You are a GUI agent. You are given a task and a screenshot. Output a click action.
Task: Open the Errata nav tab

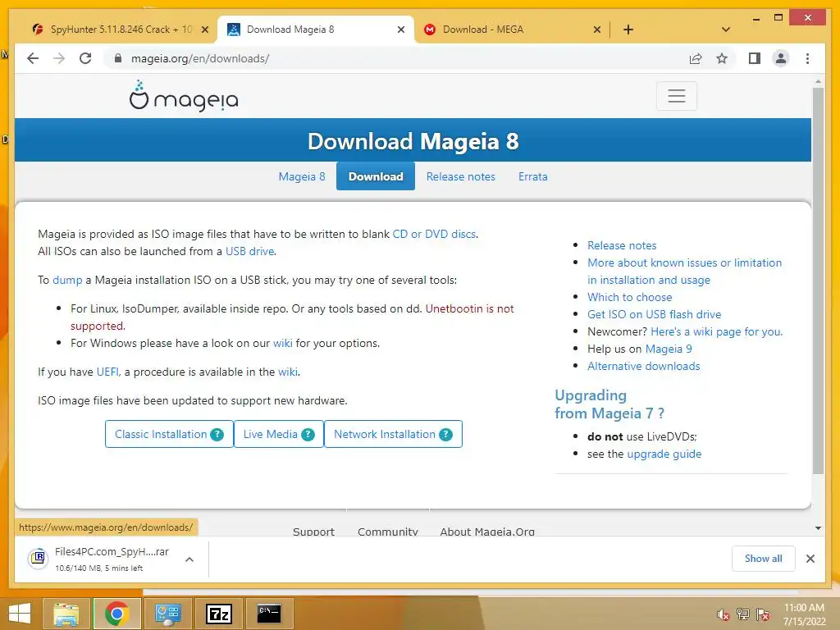pyautogui.click(x=532, y=177)
